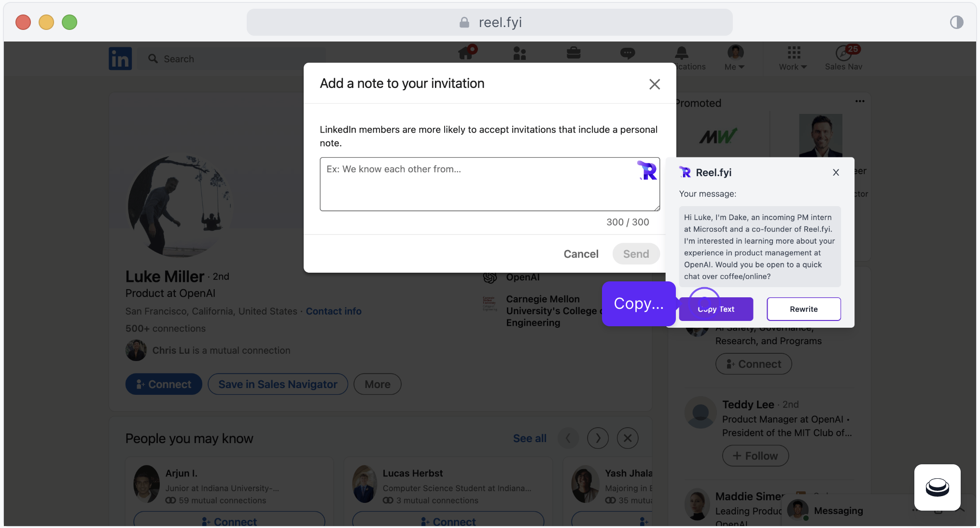
Task: Rewrite the generated message
Action: [x=804, y=309]
